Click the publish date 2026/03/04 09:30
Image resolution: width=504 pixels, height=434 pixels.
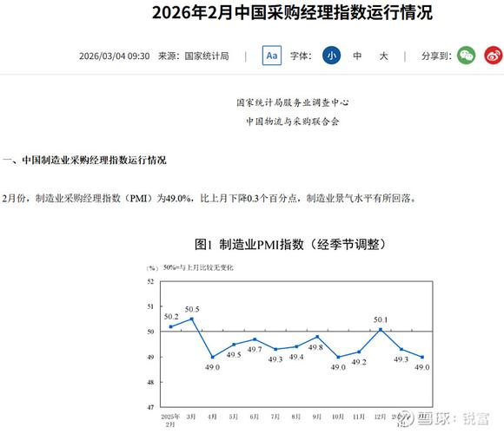[x=115, y=56]
